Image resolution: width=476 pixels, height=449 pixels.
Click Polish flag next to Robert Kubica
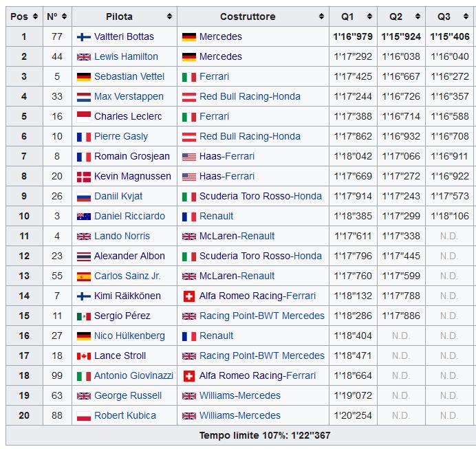(84, 416)
